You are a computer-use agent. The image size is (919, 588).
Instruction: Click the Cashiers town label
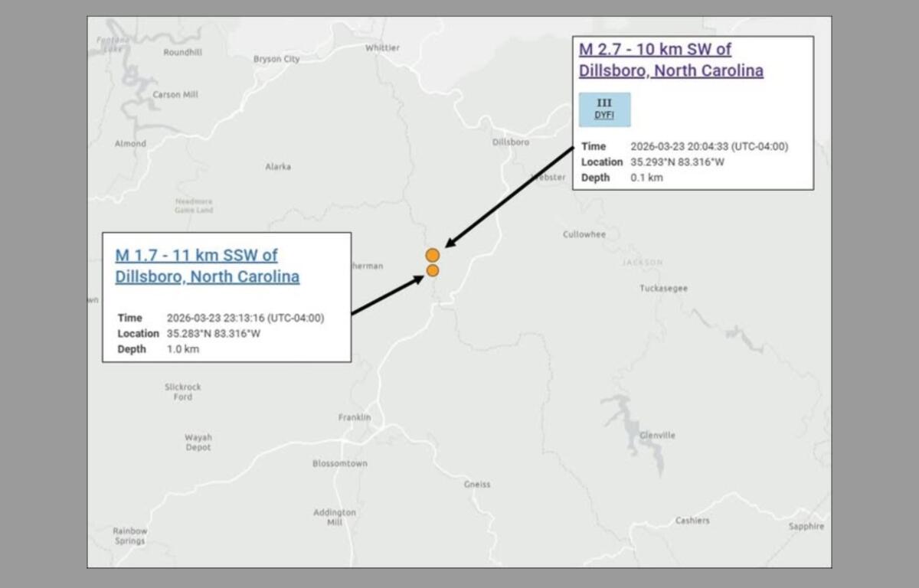(x=692, y=521)
